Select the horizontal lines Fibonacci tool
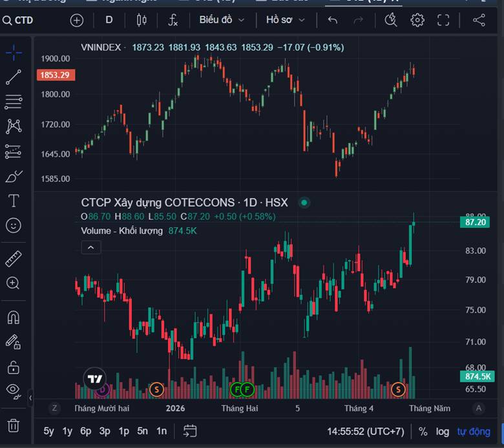The image size is (504, 448). coord(14,102)
